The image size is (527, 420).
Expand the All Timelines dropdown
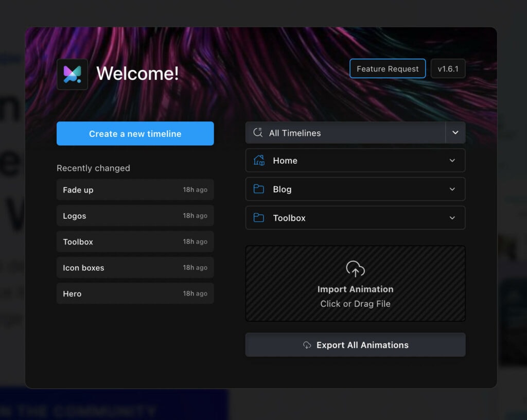455,132
